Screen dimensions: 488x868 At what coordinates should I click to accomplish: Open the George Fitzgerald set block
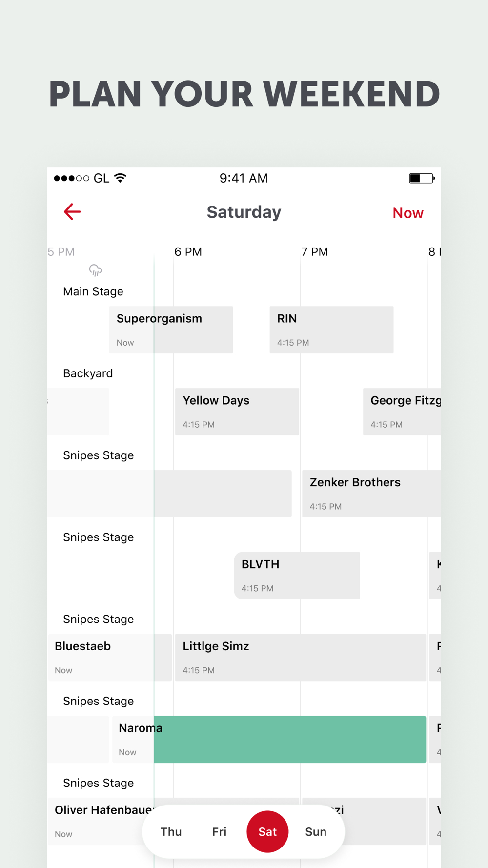[402, 412]
